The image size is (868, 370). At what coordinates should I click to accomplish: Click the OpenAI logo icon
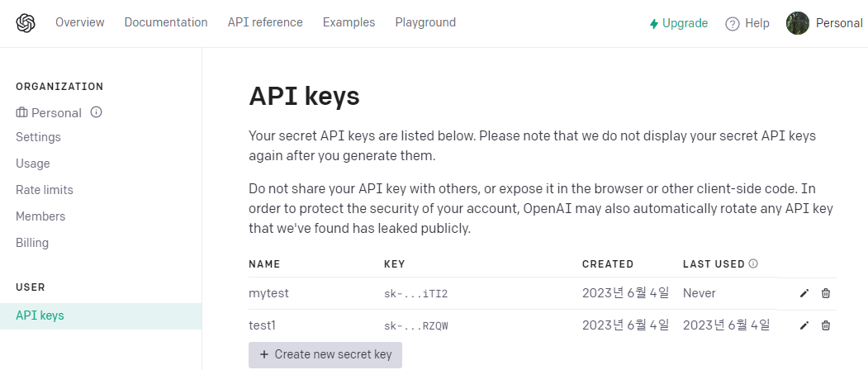point(26,23)
